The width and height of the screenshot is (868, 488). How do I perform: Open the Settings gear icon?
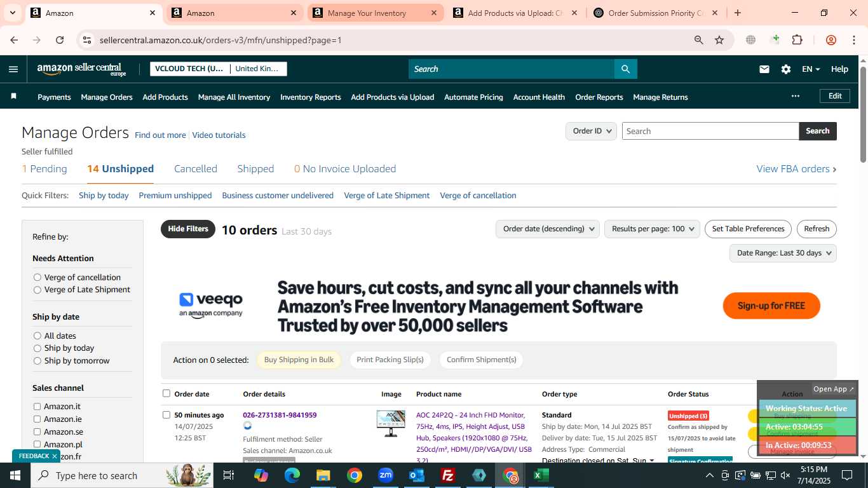tap(786, 69)
